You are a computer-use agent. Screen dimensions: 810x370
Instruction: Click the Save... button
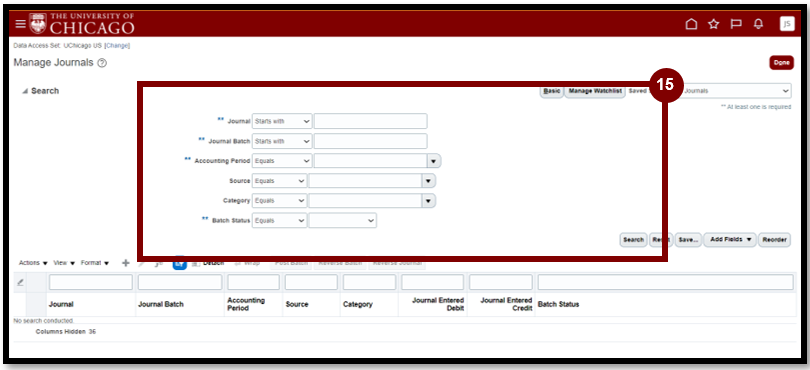pos(688,240)
